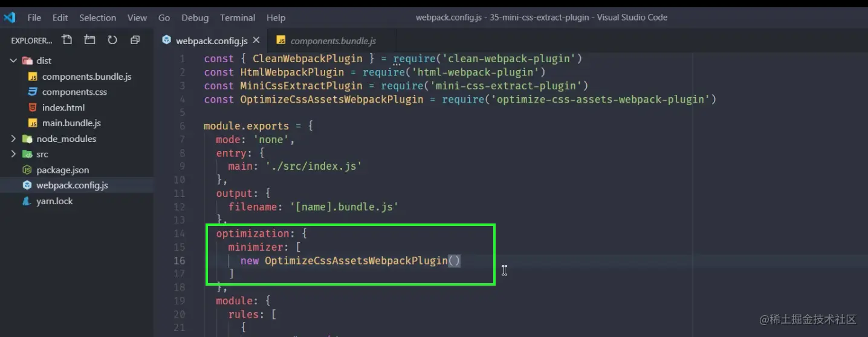
Task: Click the VS Code logo icon
Action: click(x=10, y=18)
